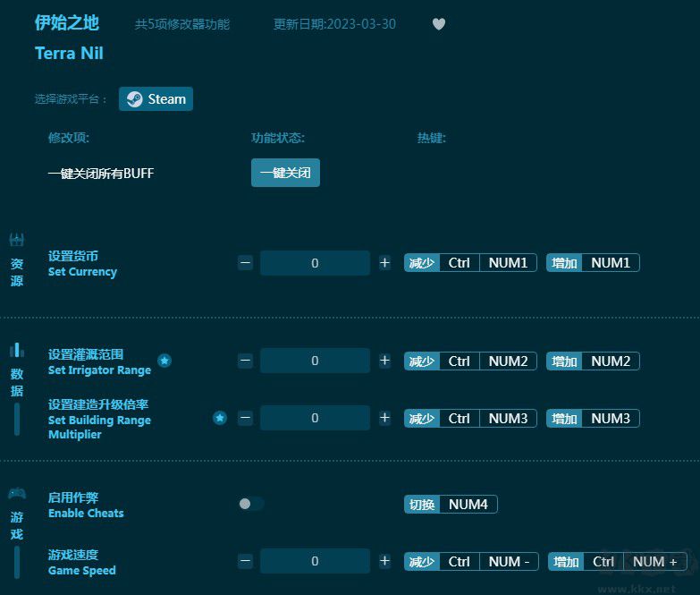Image resolution: width=700 pixels, height=595 pixels.
Task: Click the Terra Nil title text
Action: click(69, 53)
